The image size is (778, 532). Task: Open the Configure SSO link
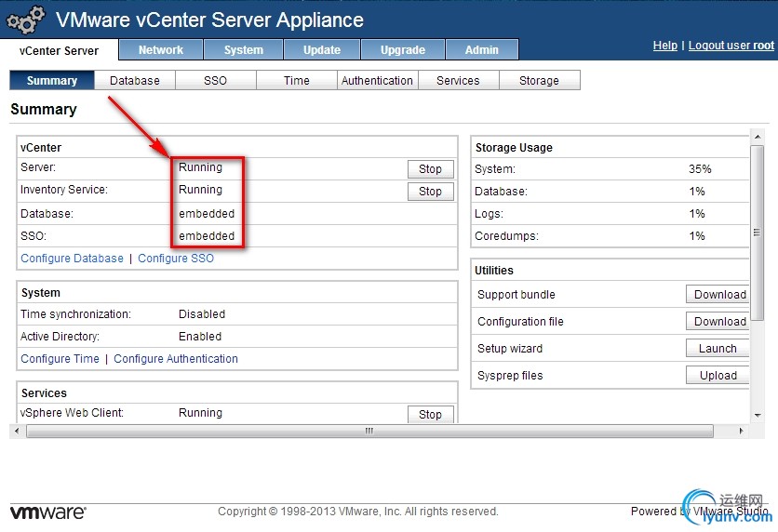(x=176, y=259)
